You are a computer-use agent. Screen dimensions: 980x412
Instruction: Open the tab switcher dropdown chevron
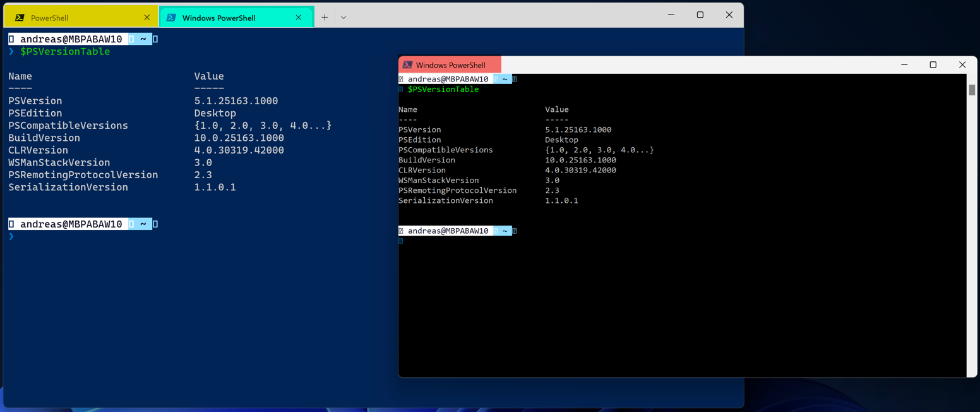(343, 17)
